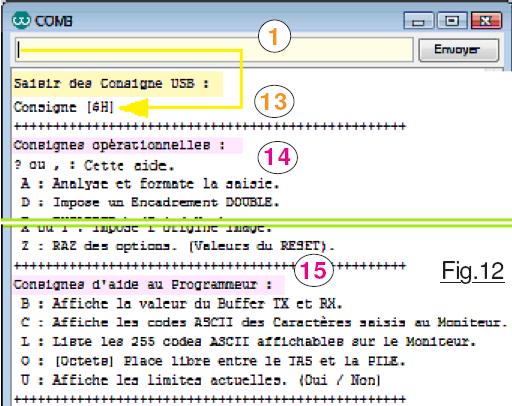
Task: Click the Fig.12 underlined label
Action: (x=473, y=272)
